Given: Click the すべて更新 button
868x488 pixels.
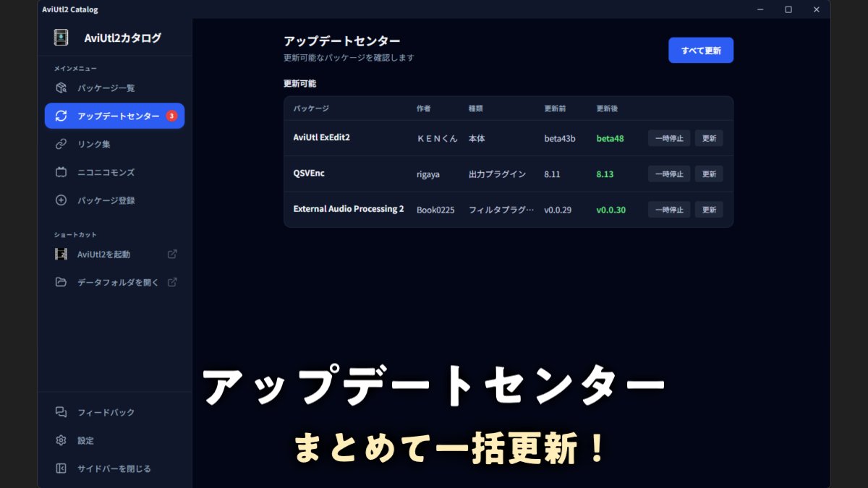Looking at the screenshot, I should (x=700, y=51).
